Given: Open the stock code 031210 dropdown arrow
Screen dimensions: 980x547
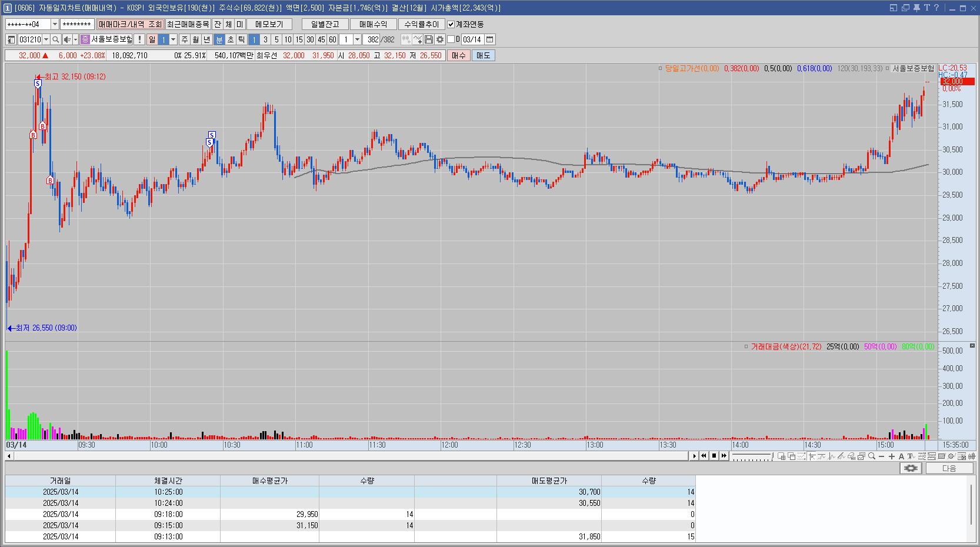Looking at the screenshot, I should 46,39.
